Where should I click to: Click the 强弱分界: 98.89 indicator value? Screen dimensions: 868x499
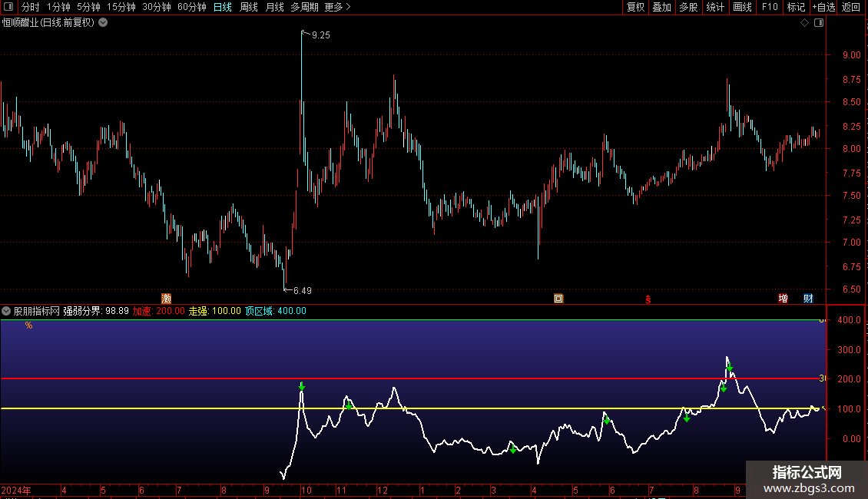pos(96,311)
